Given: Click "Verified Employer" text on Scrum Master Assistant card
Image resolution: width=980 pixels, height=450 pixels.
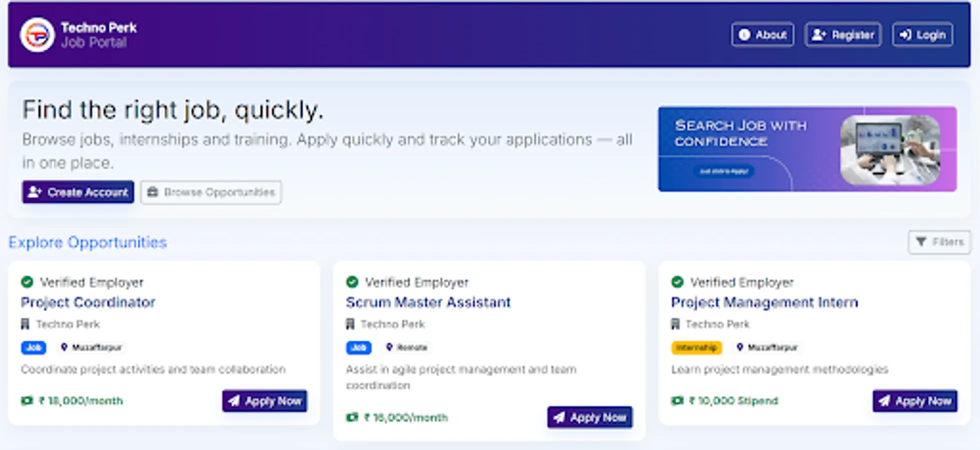Looking at the screenshot, I should click(417, 282).
